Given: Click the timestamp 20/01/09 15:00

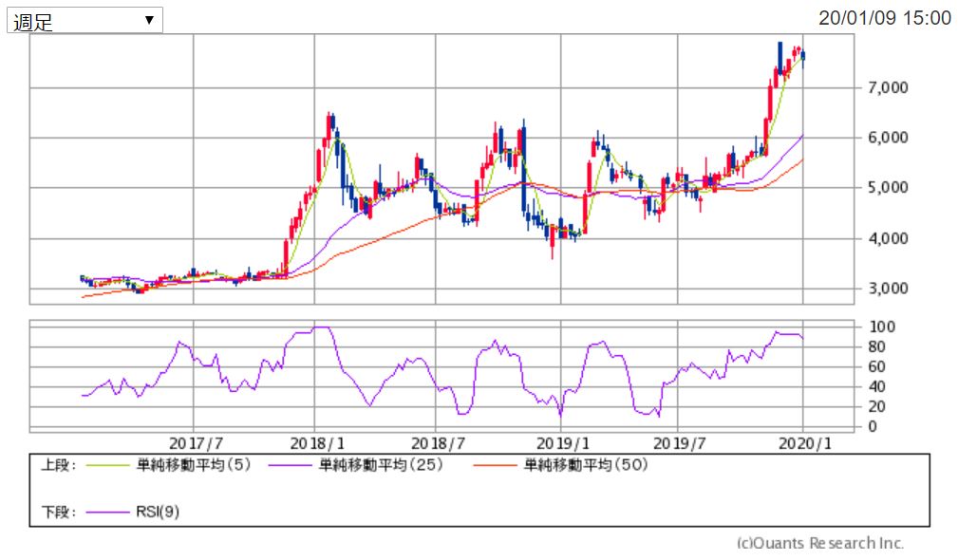Looking at the screenshot, I should click(885, 18).
